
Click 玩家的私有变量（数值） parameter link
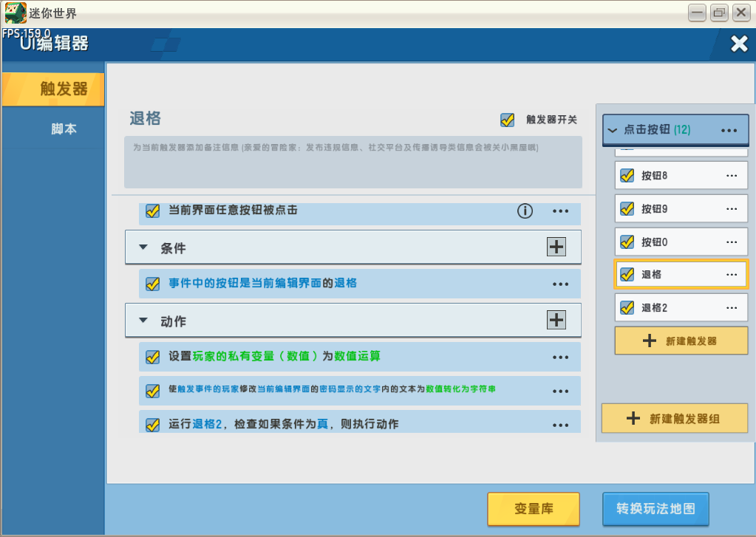click(255, 356)
